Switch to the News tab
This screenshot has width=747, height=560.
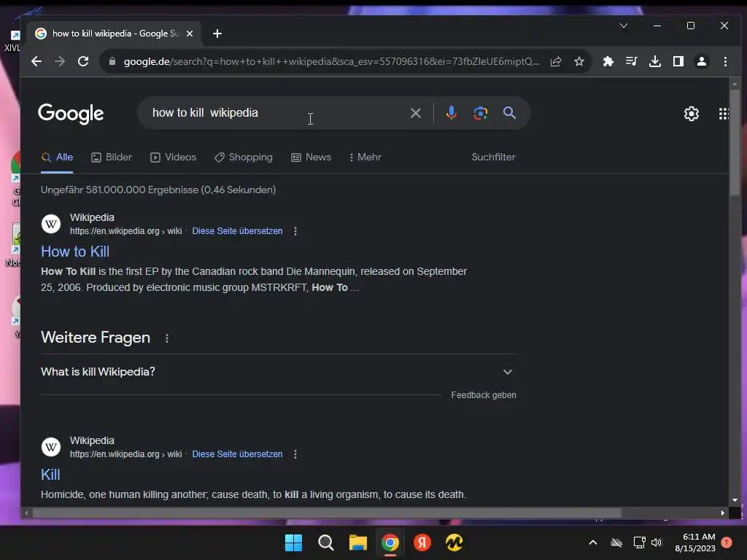pyautogui.click(x=311, y=157)
